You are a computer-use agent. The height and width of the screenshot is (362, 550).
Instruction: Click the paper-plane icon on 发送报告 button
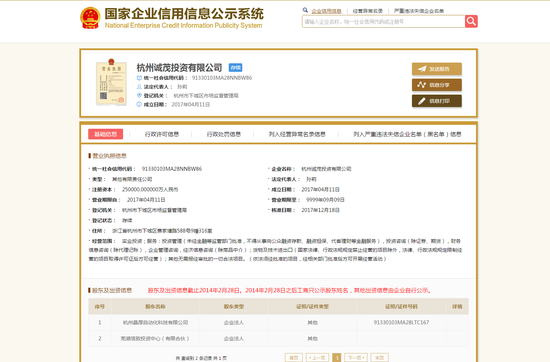tap(422, 69)
